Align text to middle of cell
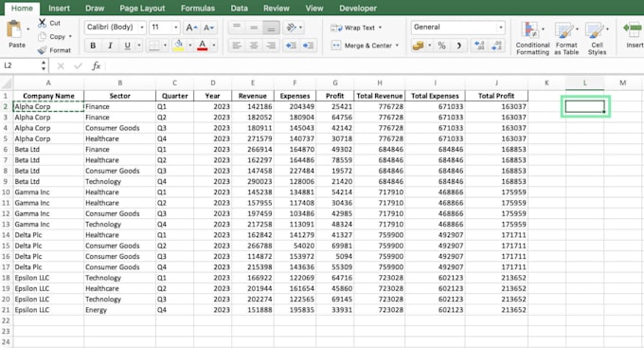Image resolution: width=644 pixels, height=348 pixels. pyautogui.click(x=254, y=27)
